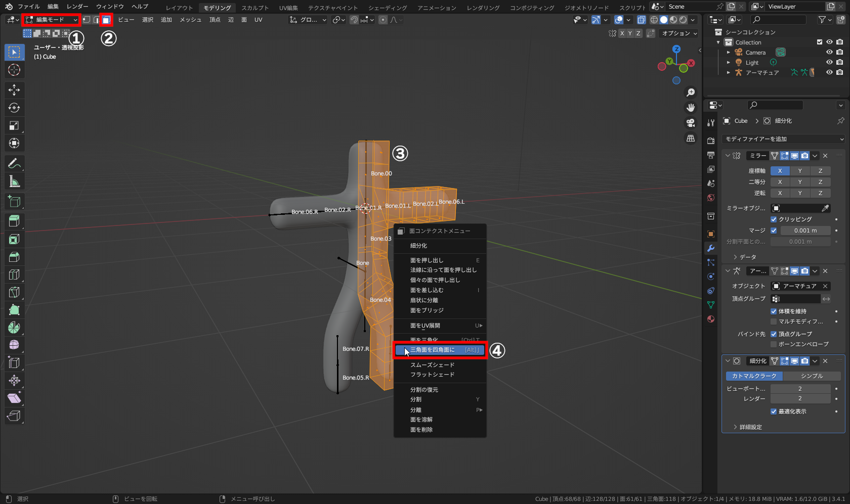This screenshot has width=850, height=504.
Task: Adjust the ビューポート subdivisions slider
Action: click(800, 388)
